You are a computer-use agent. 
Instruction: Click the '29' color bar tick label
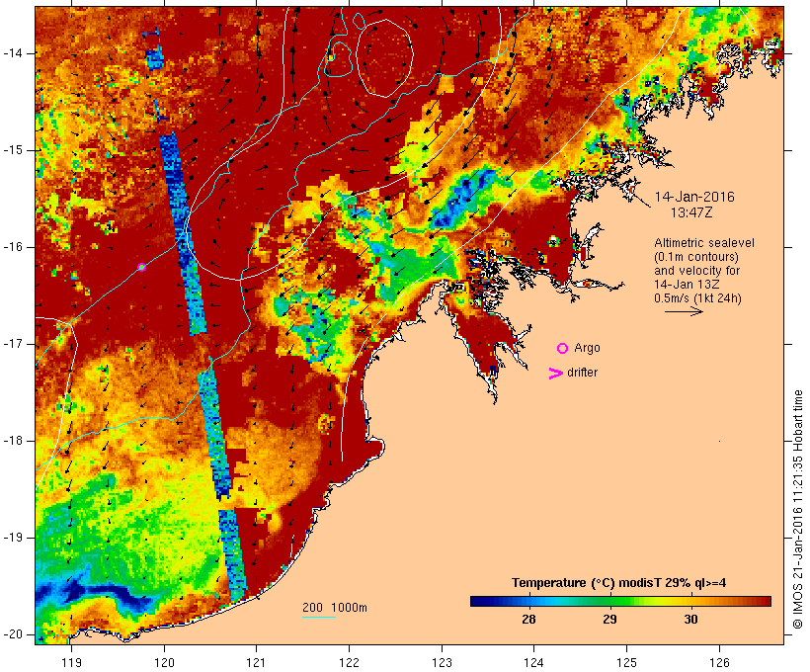[x=609, y=620]
